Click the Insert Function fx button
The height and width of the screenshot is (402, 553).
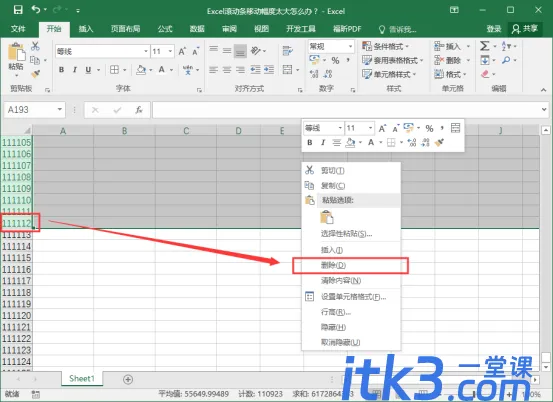click(x=139, y=110)
